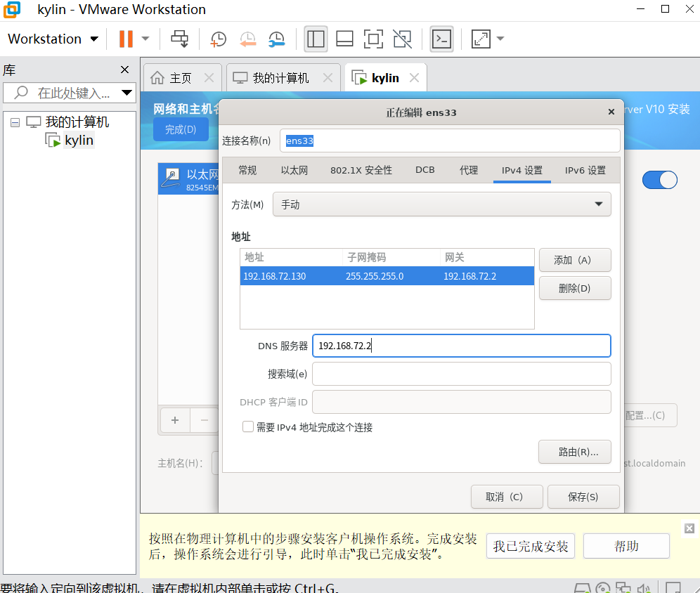Open the console view icon
This screenshot has height=593, width=700.
click(441, 39)
